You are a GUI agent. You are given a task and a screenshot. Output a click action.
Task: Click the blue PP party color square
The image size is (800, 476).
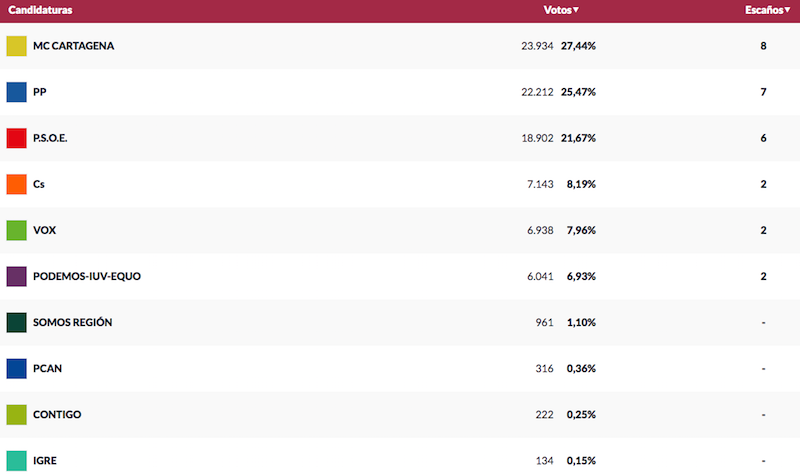coord(16,92)
